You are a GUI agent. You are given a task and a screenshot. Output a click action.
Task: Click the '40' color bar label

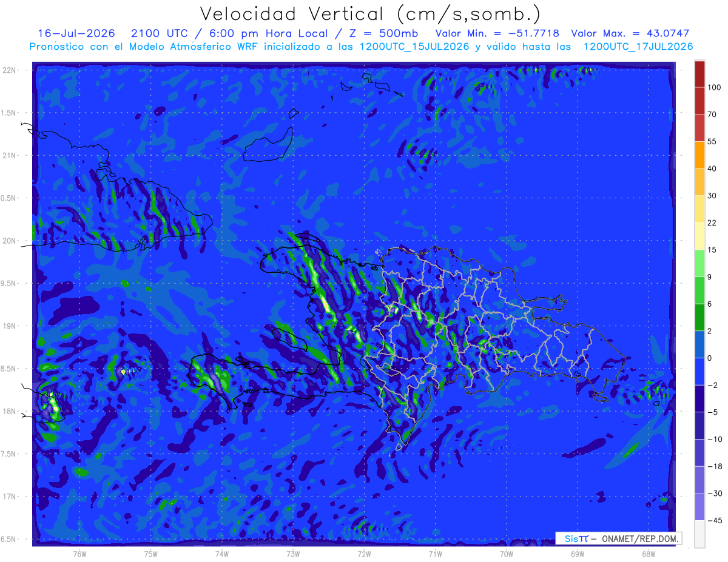tap(712, 169)
